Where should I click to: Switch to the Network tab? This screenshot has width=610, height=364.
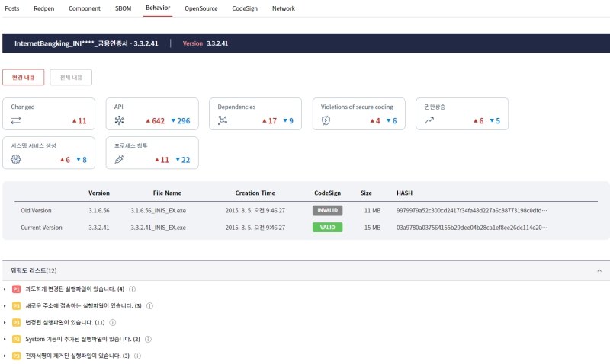pos(284,8)
